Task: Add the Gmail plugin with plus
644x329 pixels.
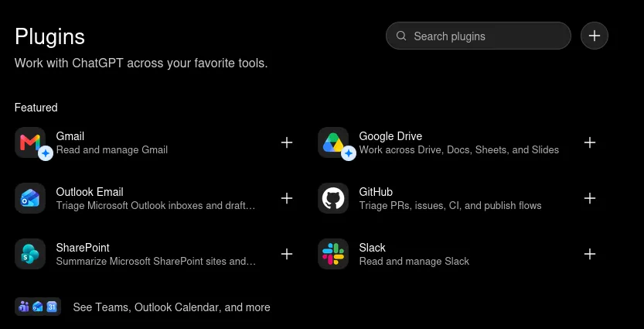Action: click(x=287, y=142)
